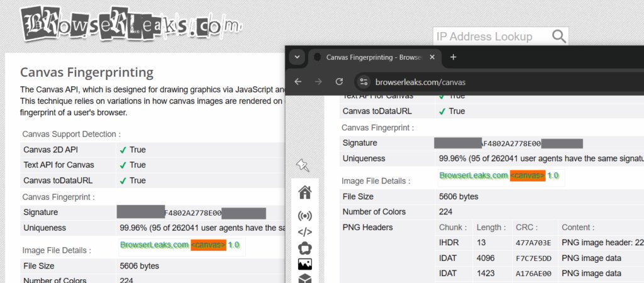Open the tab search chevron in browser window
This screenshot has height=283, width=644.
coord(297,57)
